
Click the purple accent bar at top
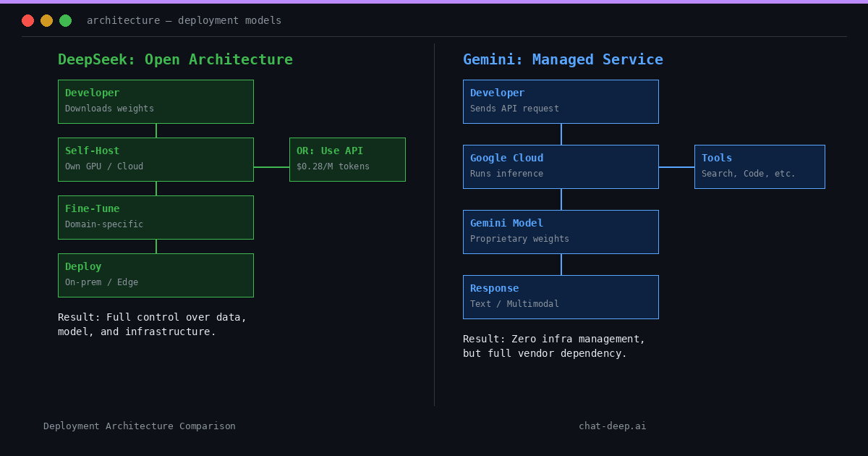[434, 1]
